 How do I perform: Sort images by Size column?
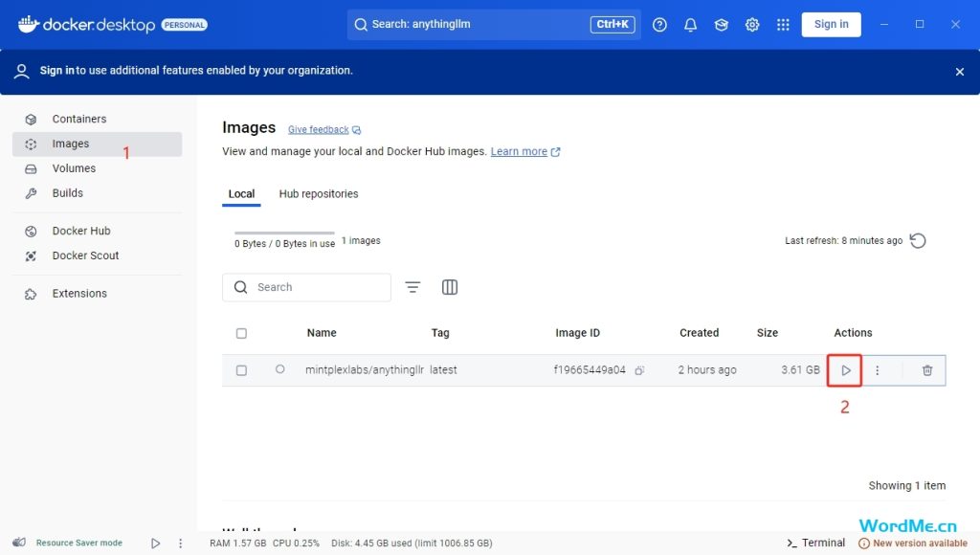pyautogui.click(x=767, y=333)
